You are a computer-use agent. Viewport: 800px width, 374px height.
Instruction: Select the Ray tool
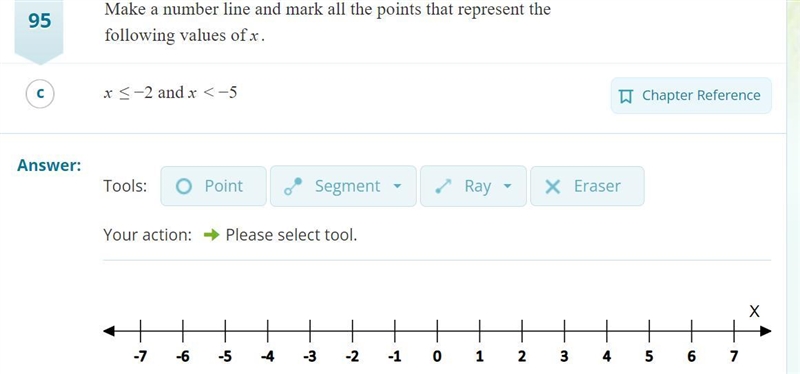click(x=473, y=186)
